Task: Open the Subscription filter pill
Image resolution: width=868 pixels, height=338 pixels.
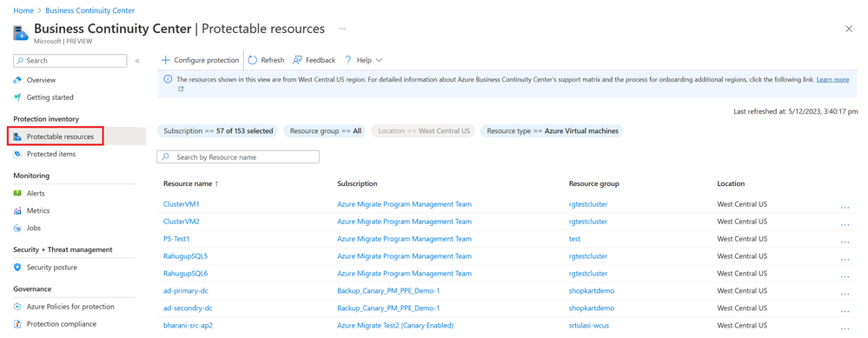Action: (217, 131)
